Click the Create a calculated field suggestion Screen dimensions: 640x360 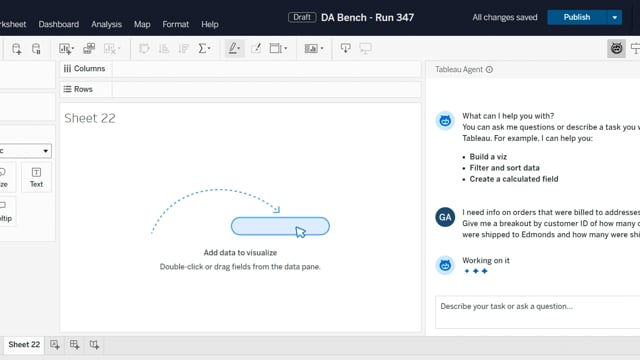pos(514,179)
